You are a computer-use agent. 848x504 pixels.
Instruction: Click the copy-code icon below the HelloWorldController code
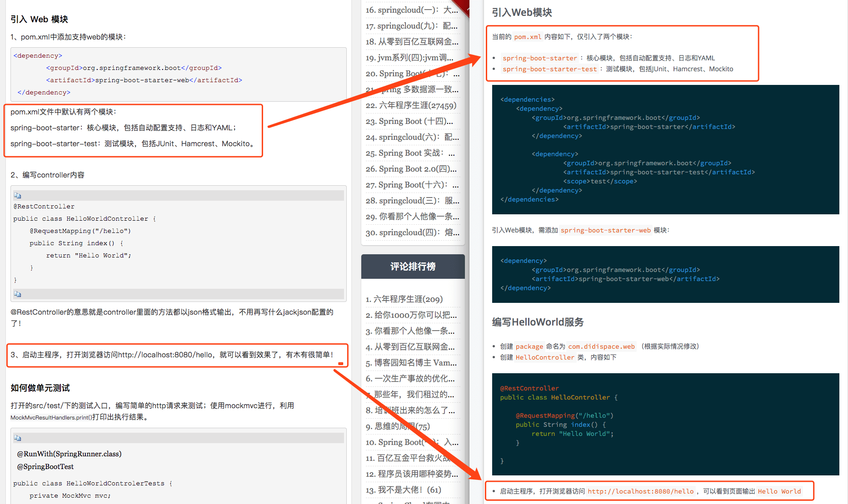(x=18, y=294)
